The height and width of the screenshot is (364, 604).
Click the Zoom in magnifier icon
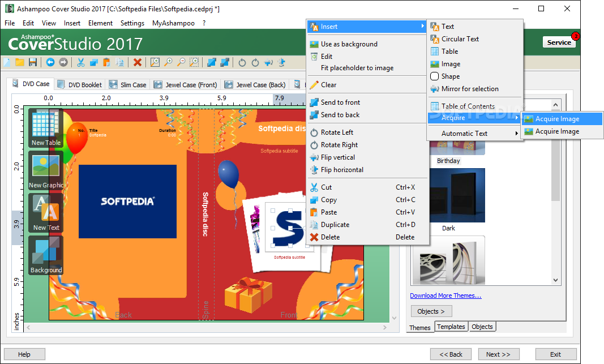[x=168, y=62]
